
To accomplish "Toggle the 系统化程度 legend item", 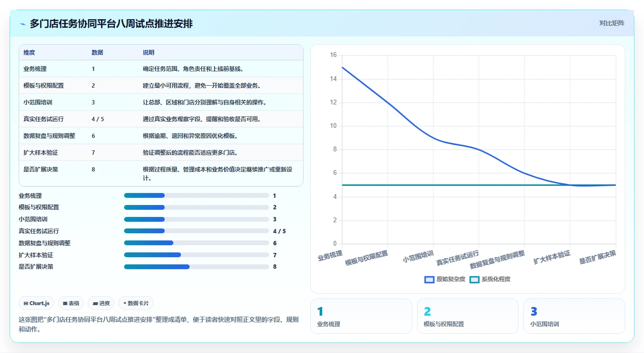I will [490, 279].
